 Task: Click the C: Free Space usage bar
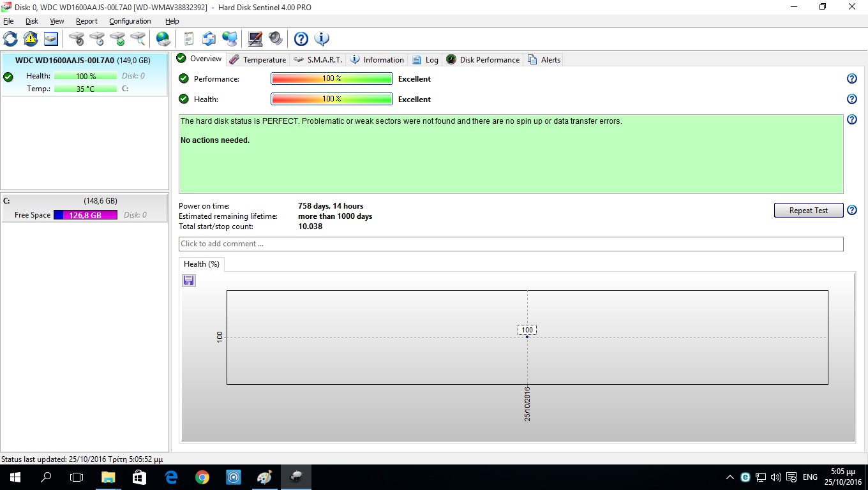[86, 215]
